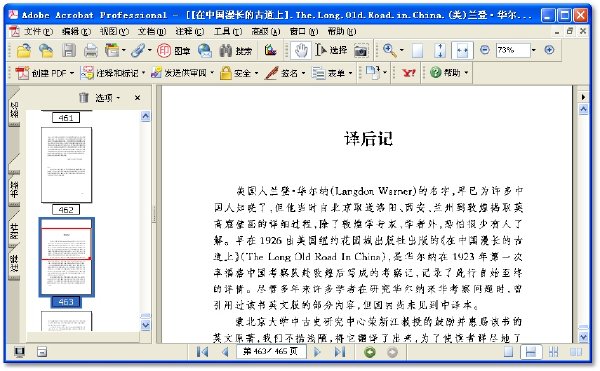Open the zoom tool dropdown arrow
The height and width of the screenshot is (371, 600).
[x=401, y=50]
